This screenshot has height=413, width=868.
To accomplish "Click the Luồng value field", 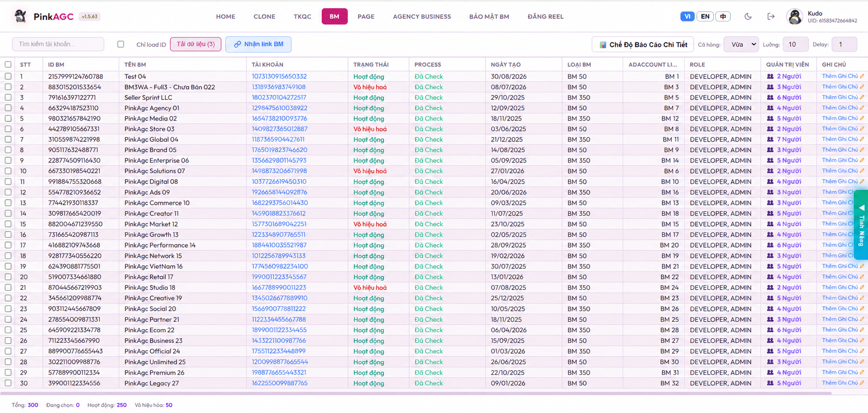I will pos(795,44).
